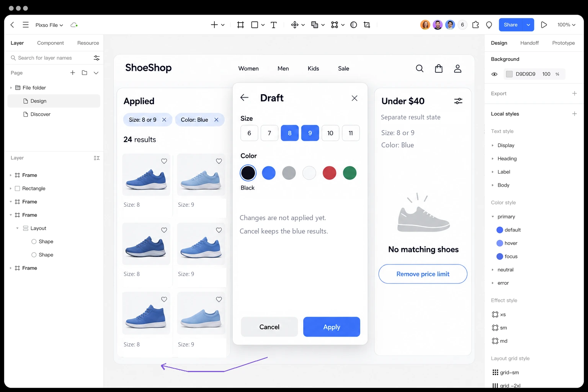This screenshot has height=392, width=588.
Task: Switch to the Handoff tab
Action: point(529,43)
